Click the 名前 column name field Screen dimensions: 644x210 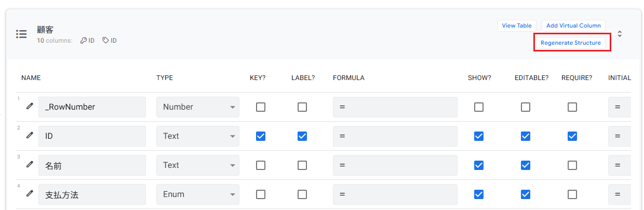[92, 165]
